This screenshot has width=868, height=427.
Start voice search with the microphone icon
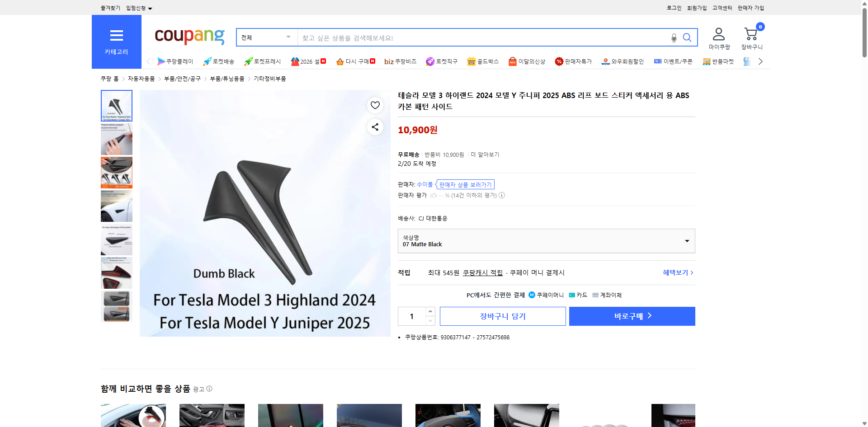coord(673,38)
